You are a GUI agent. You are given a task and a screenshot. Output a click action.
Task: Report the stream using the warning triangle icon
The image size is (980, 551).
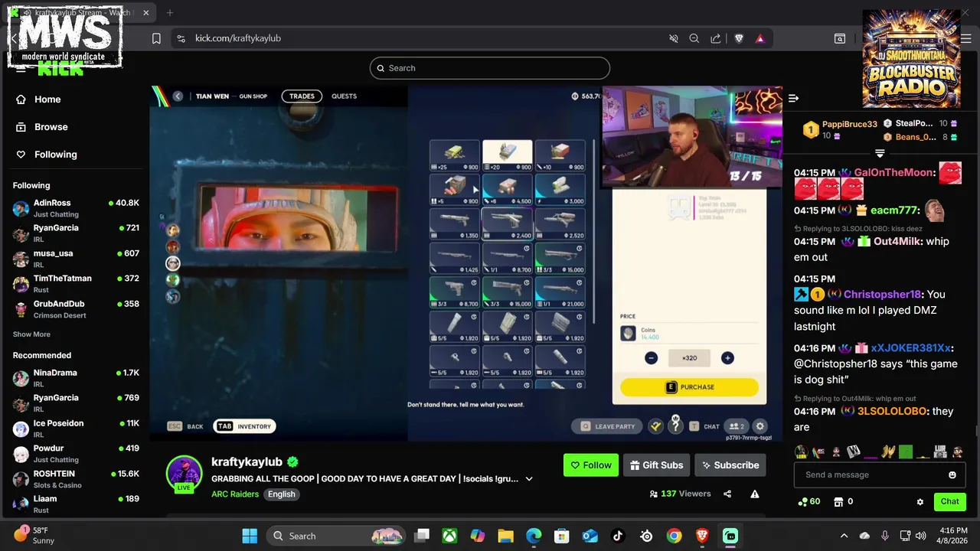click(x=754, y=494)
